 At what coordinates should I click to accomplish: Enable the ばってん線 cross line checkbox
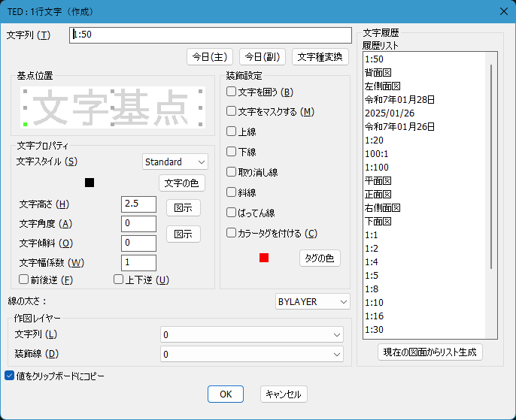pos(232,213)
